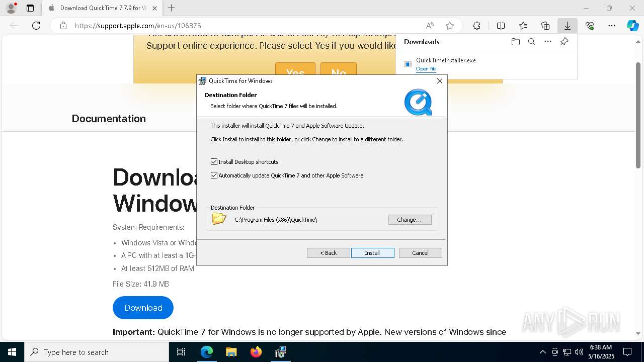The width and height of the screenshot is (644, 362).
Task: Go back with the < Back button
Action: tap(328, 253)
